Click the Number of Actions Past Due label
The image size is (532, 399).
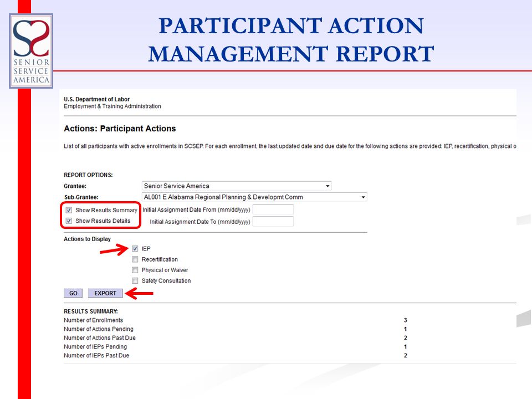click(x=100, y=337)
